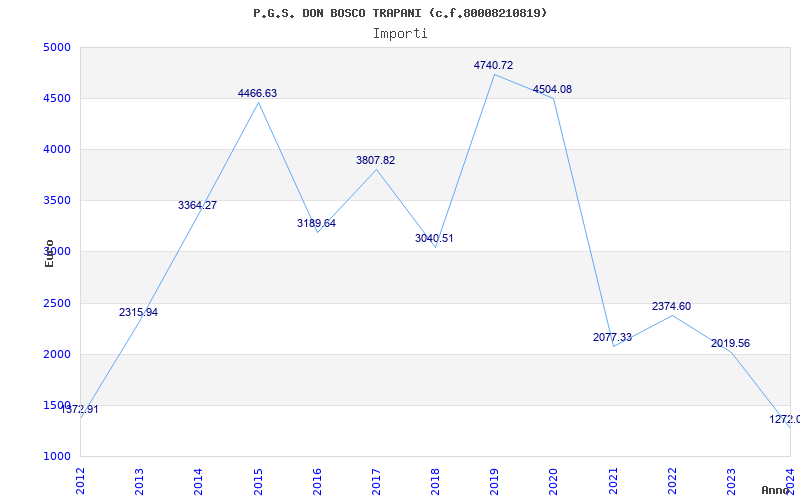Image resolution: width=800 pixels, height=500 pixels.
Task: Click the 2012 x-axis year label
Action: (x=81, y=481)
